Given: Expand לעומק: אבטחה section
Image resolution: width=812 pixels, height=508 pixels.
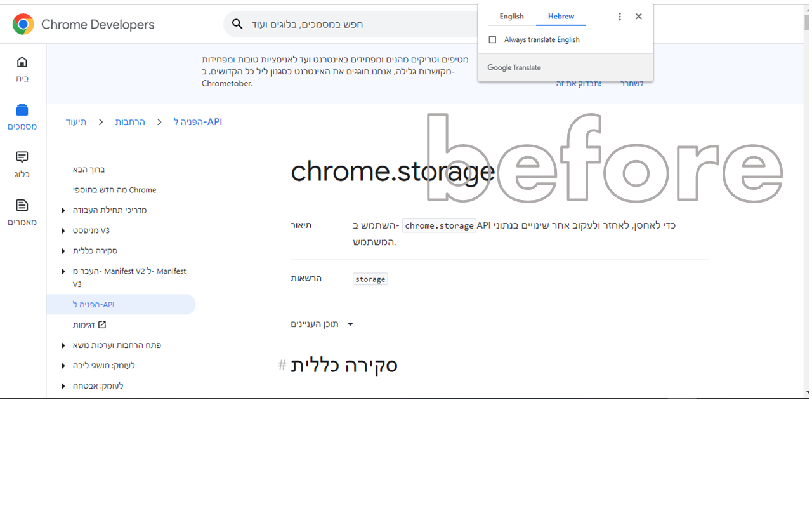Looking at the screenshot, I should pyautogui.click(x=63, y=385).
